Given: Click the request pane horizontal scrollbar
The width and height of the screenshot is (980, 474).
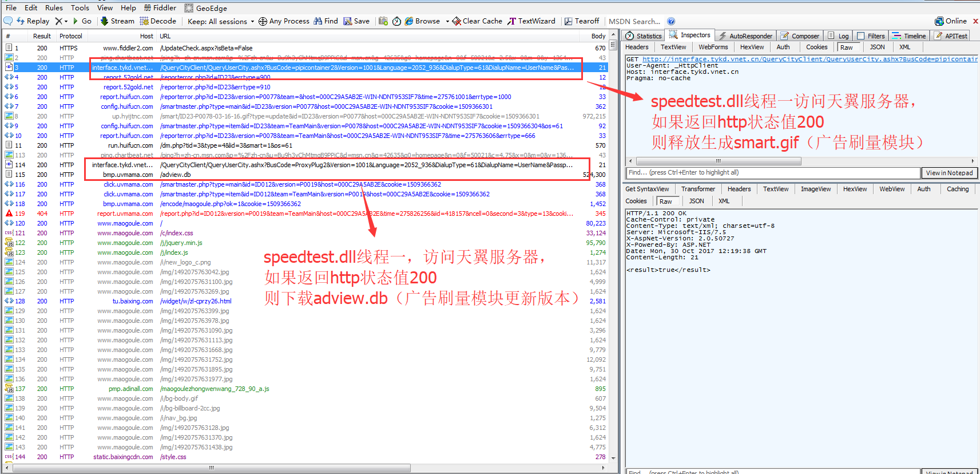Looking at the screenshot, I should (719, 161).
